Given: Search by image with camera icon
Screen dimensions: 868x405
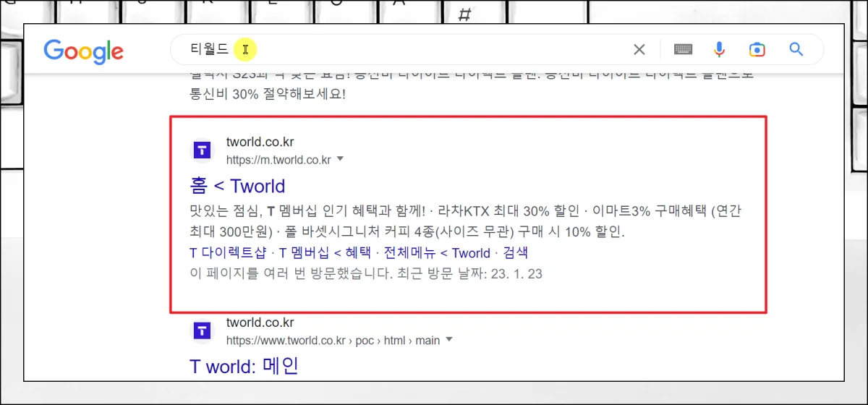Looking at the screenshot, I should coord(757,49).
